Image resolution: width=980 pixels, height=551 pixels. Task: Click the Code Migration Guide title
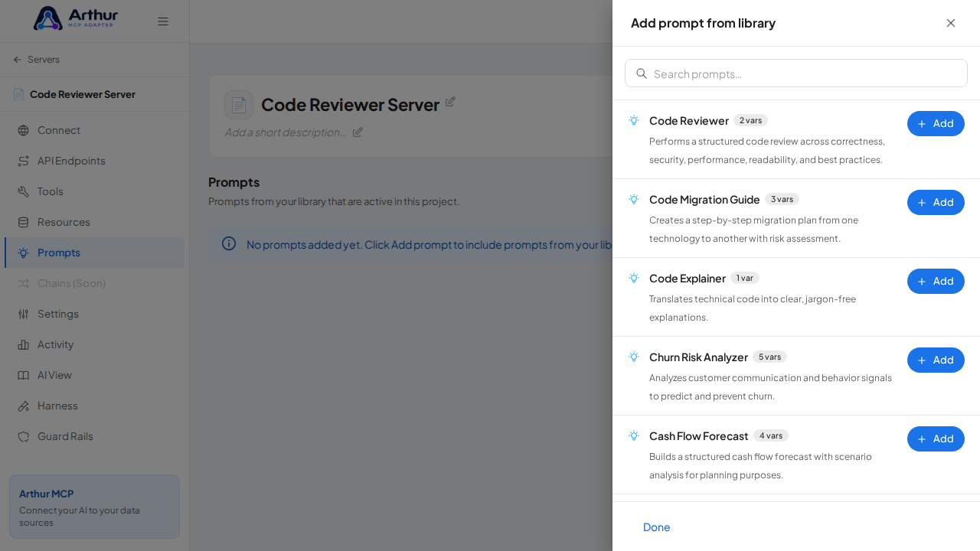pyautogui.click(x=704, y=200)
